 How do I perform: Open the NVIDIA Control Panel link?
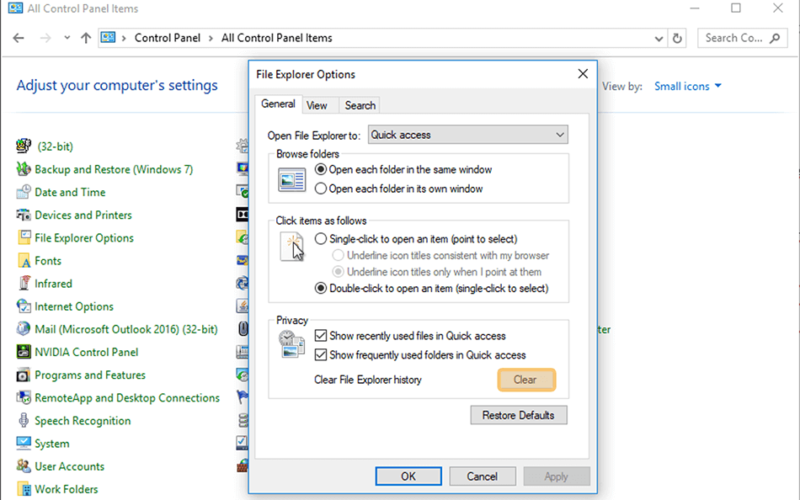86,352
